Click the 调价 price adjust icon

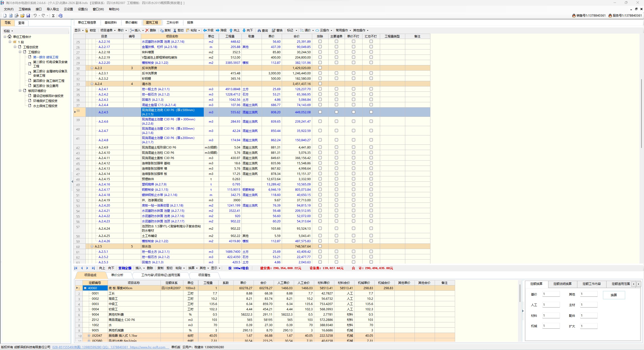pyautogui.click(x=302, y=30)
